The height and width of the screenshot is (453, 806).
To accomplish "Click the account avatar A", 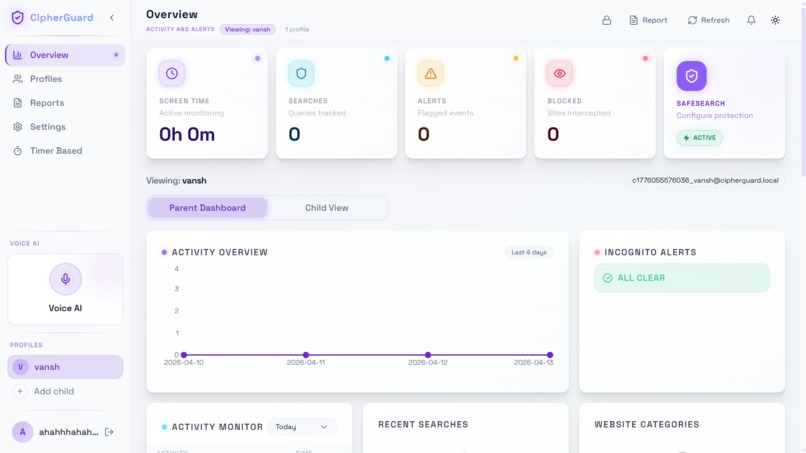I will tap(23, 432).
